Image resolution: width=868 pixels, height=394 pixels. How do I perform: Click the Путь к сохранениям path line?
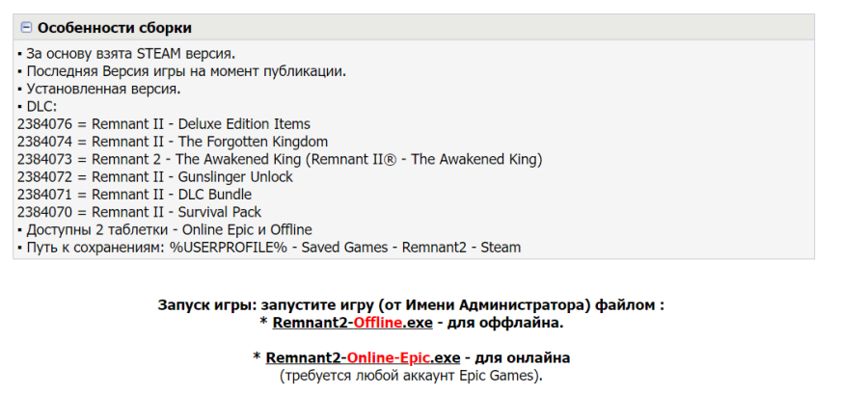(x=269, y=248)
